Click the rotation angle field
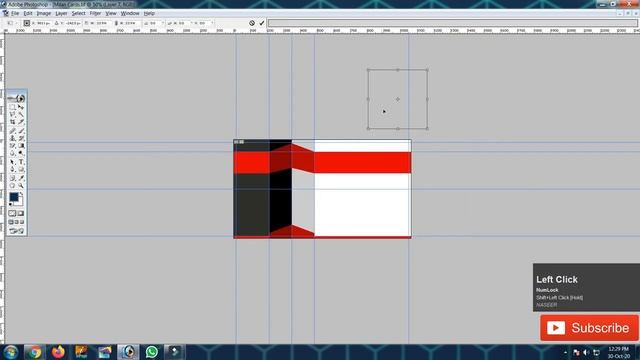The image size is (640, 360). [x=155, y=23]
